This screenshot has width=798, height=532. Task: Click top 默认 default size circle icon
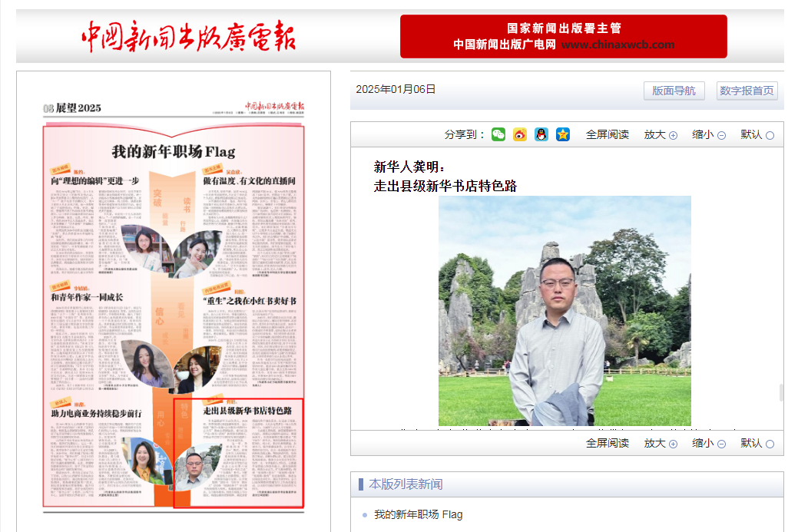coord(770,136)
